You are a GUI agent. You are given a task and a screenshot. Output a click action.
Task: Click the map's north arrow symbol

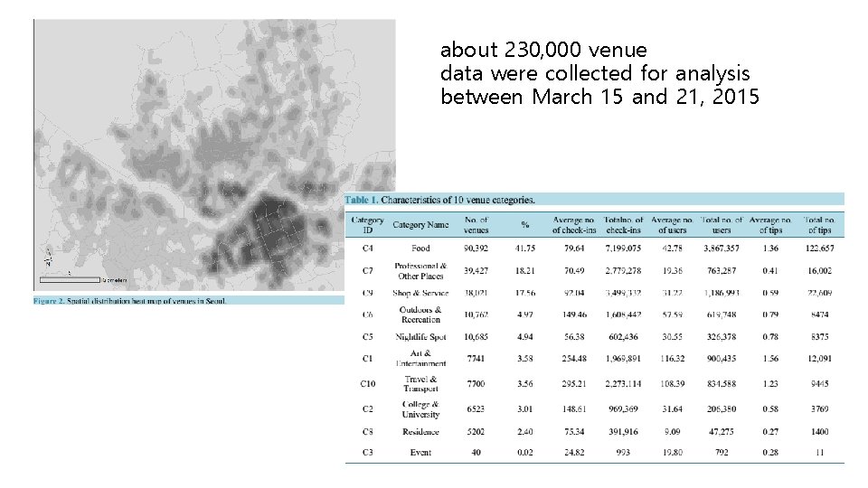click(x=49, y=258)
